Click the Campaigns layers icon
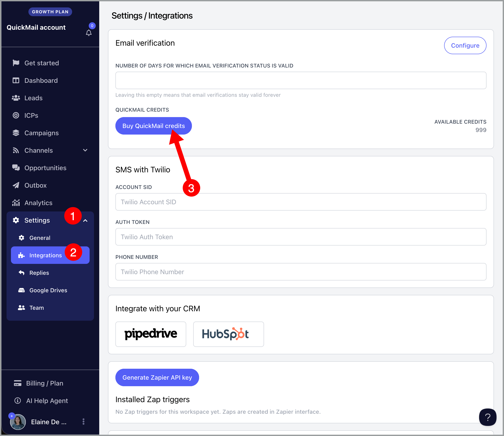This screenshot has width=504, height=436. [16, 133]
